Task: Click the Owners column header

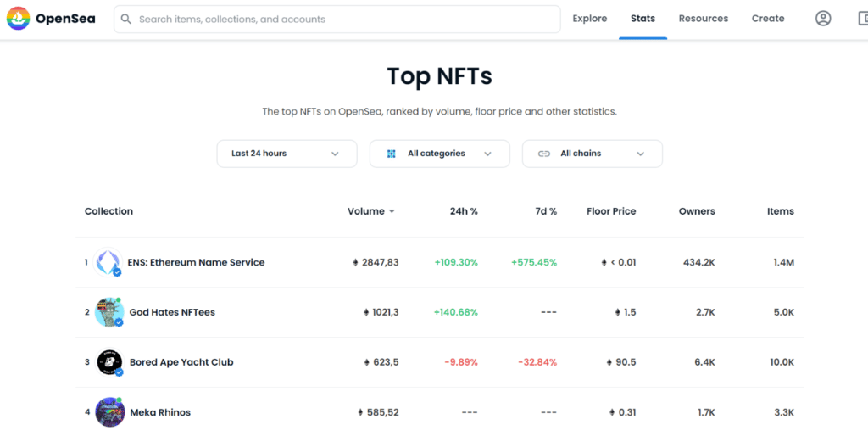Action: coord(697,211)
